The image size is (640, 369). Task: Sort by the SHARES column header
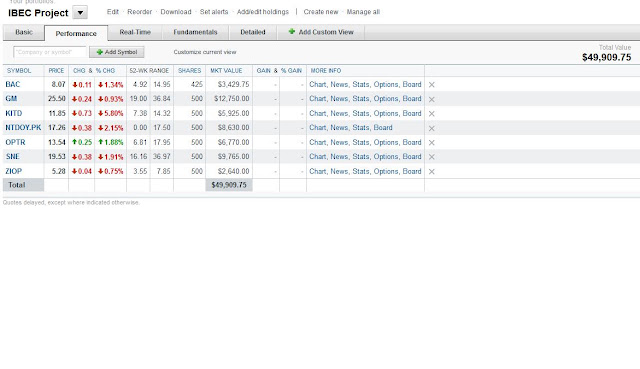tap(189, 71)
